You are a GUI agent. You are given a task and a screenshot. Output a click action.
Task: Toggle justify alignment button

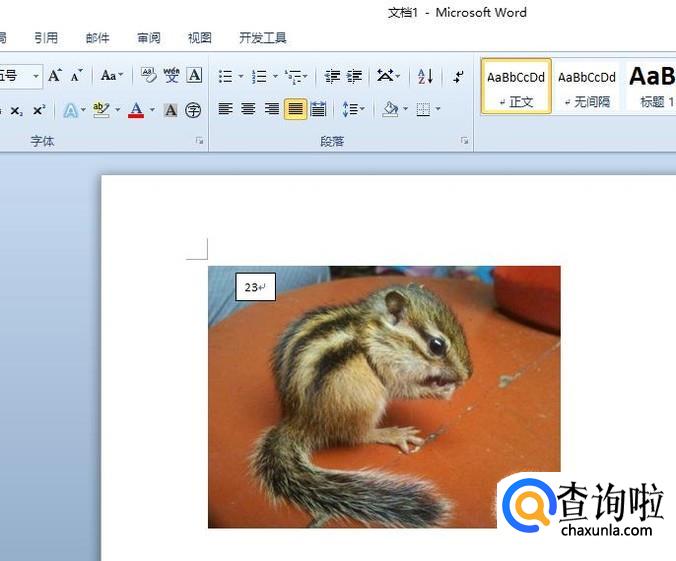295,109
